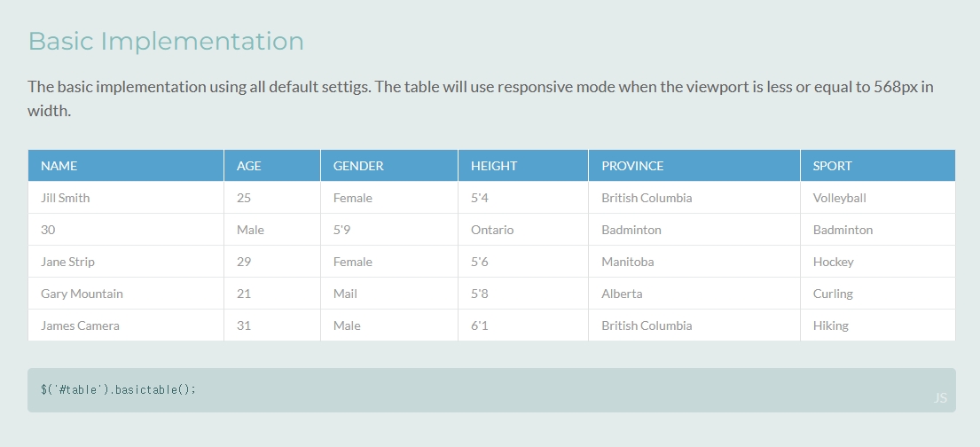
Task: Select the Jane Strip name cell
Action: click(x=126, y=262)
